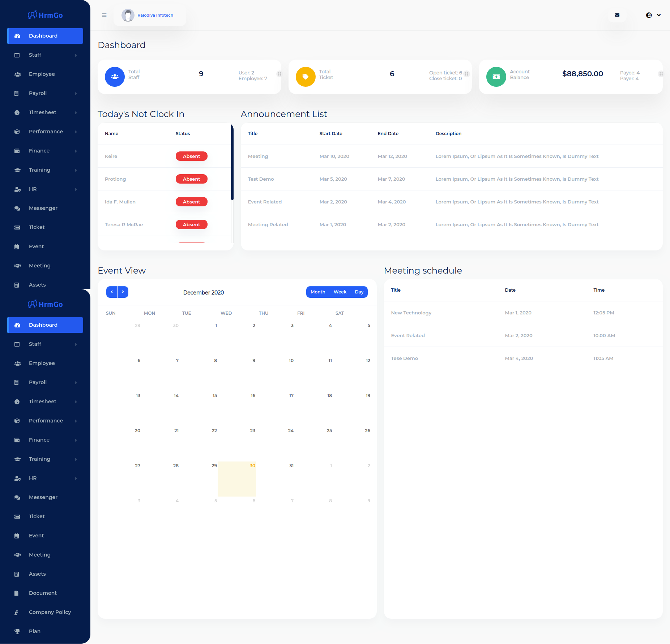
Task: Click the Event calendar icon in the sidebar
Action: [17, 246]
